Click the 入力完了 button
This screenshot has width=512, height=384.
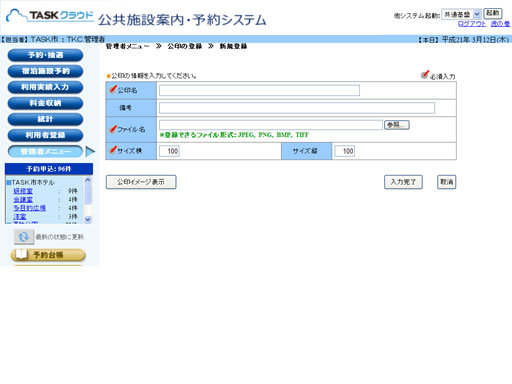[403, 182]
